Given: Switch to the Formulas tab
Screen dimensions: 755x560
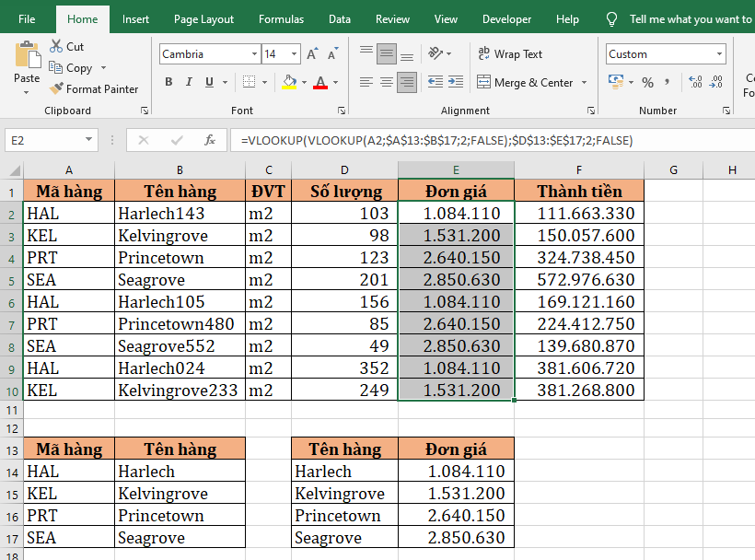Looking at the screenshot, I should 281,19.
